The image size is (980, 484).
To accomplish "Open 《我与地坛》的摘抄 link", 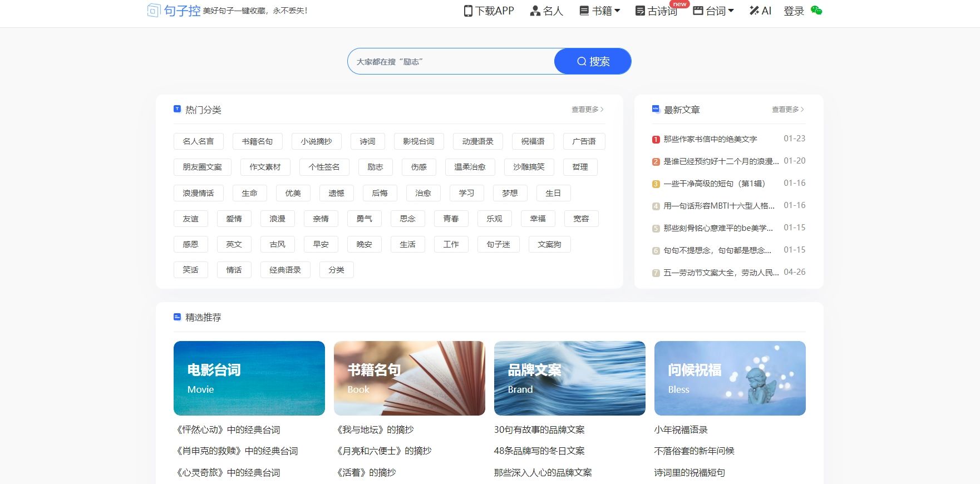I will coord(374,429).
